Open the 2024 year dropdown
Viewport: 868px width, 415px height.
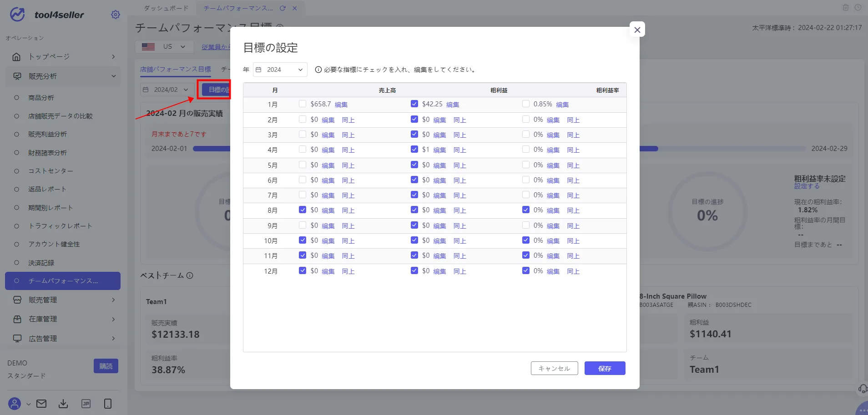pyautogui.click(x=280, y=70)
